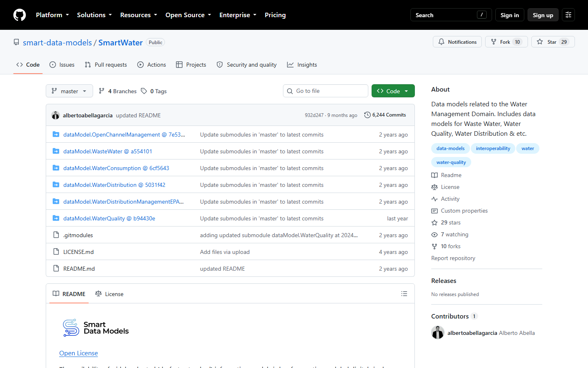Open commit hash 932d247

coord(314,115)
